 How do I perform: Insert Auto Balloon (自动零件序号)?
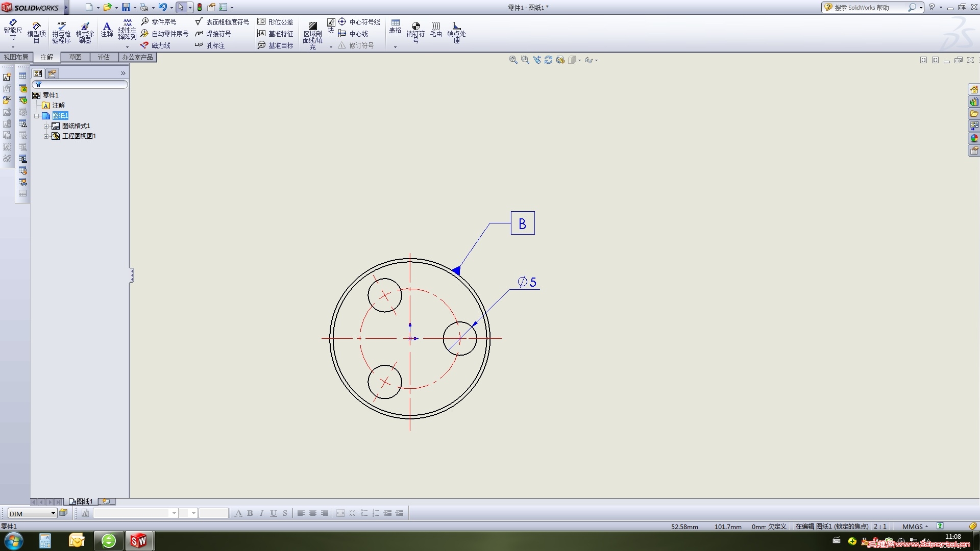(x=164, y=33)
